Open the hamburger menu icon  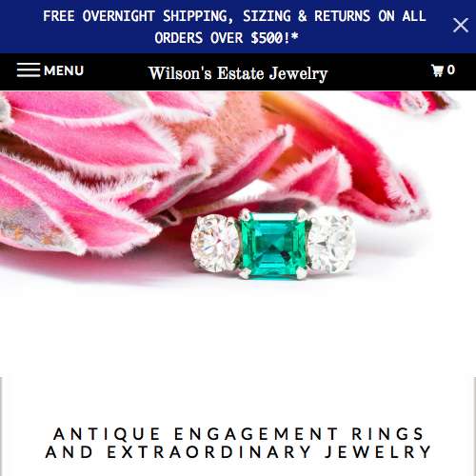pos(29,69)
